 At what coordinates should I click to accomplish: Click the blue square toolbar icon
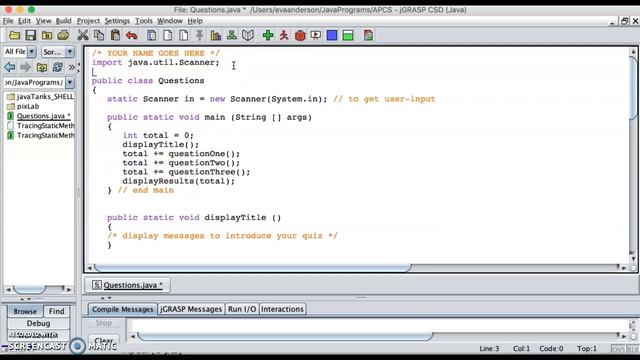point(332,36)
